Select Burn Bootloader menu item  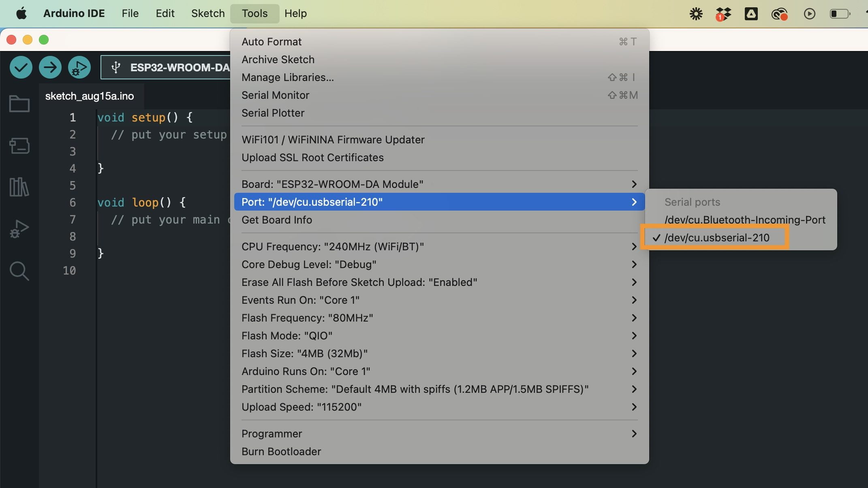pyautogui.click(x=439, y=452)
